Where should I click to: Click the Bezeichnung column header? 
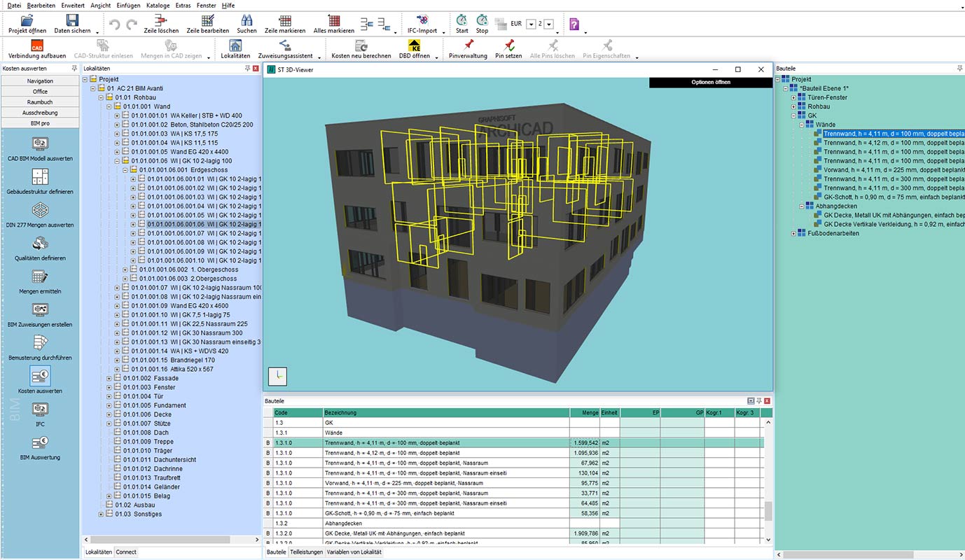(x=446, y=413)
